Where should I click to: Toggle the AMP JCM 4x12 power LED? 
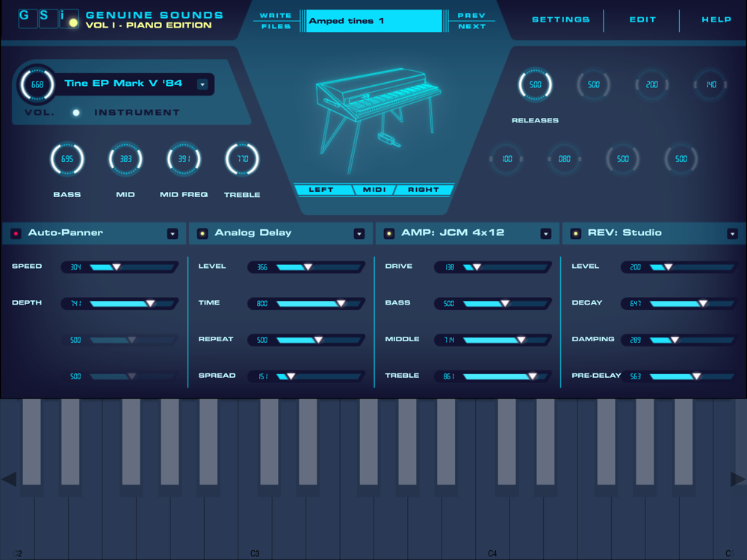(389, 233)
